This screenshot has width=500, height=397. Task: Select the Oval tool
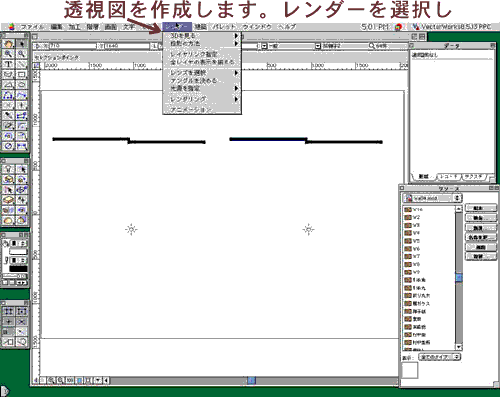tap(22, 85)
